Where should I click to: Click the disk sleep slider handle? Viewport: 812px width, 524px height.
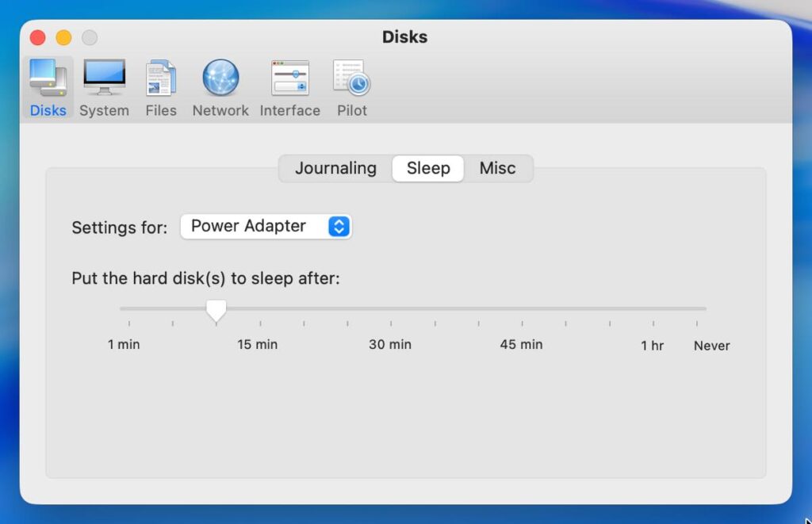(x=216, y=310)
